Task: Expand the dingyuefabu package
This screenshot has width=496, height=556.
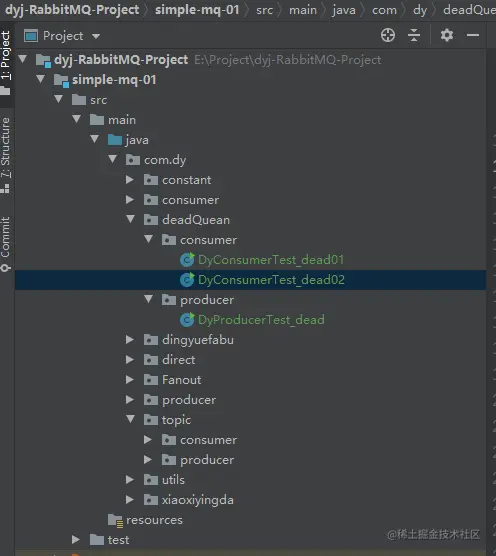Action: (x=130, y=340)
